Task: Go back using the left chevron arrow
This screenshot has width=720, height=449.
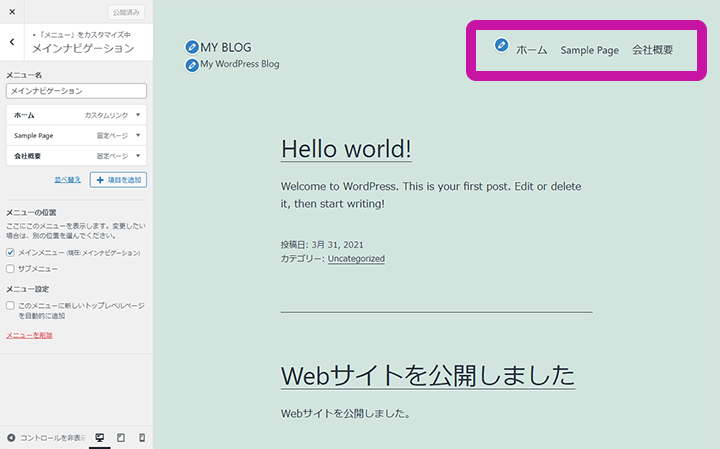Action: [11, 42]
